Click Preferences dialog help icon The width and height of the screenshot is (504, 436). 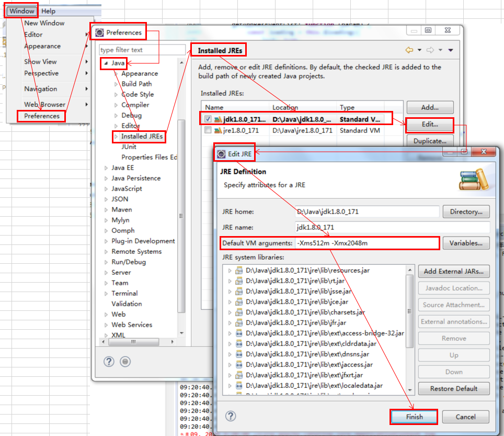(109, 362)
